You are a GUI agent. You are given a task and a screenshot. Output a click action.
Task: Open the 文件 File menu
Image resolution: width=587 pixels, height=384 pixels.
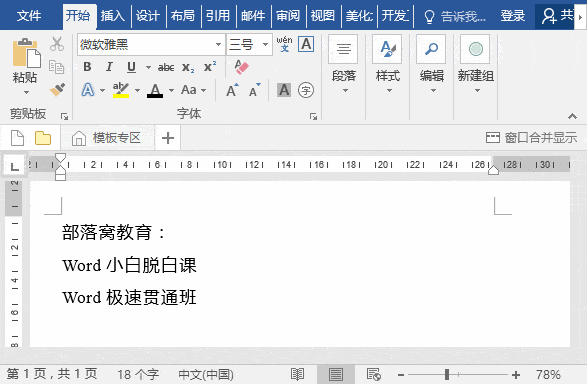click(x=29, y=16)
